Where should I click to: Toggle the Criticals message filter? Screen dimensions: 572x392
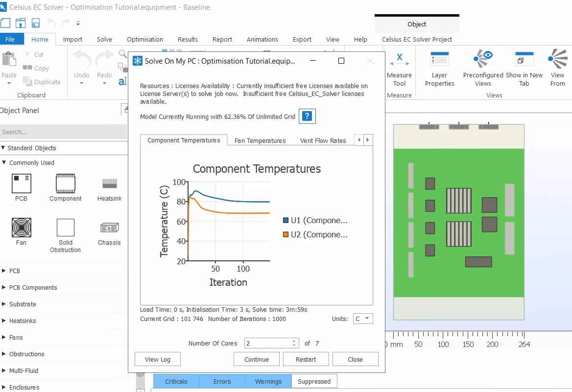pyautogui.click(x=176, y=381)
